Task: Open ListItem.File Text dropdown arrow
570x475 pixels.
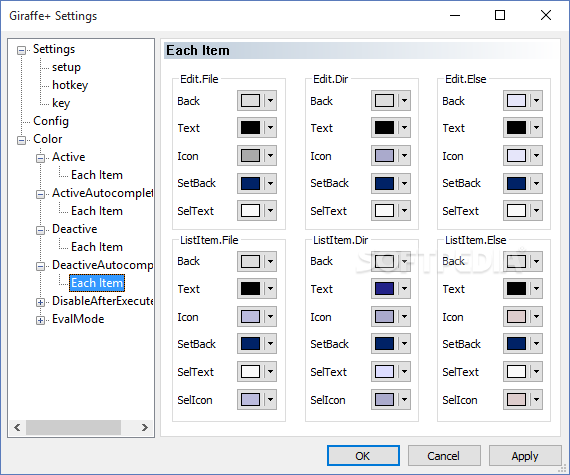Action: point(270,289)
